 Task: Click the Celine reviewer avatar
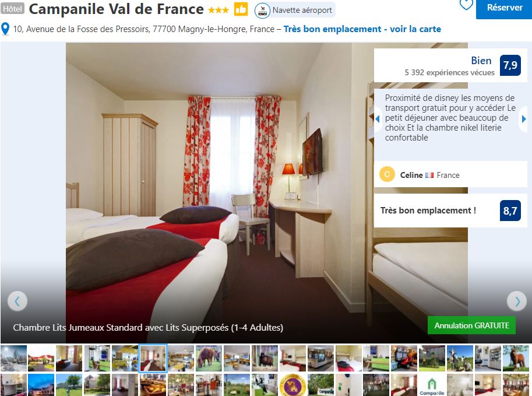(x=387, y=174)
